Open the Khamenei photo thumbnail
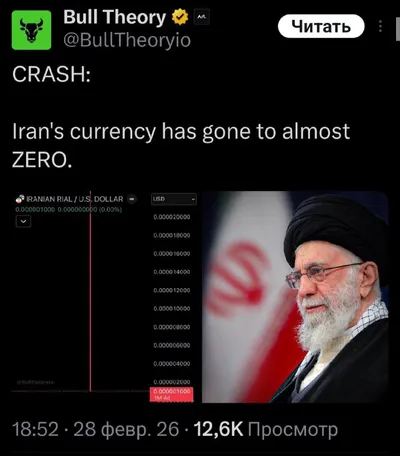This screenshot has height=456, width=400. coord(295,297)
